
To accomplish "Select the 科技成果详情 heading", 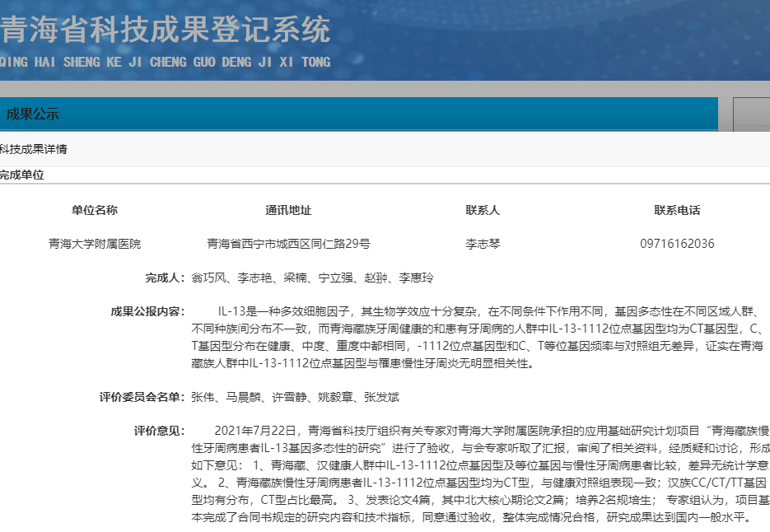I will (34, 149).
